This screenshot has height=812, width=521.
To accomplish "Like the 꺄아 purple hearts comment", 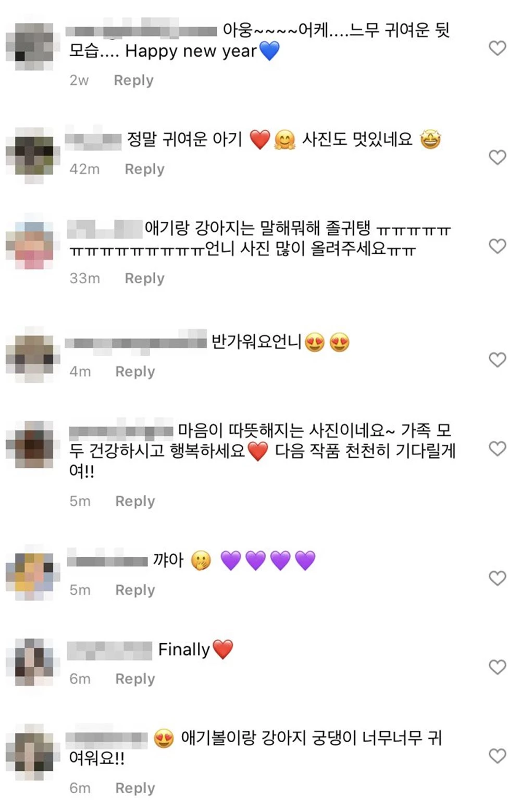I will point(498,578).
